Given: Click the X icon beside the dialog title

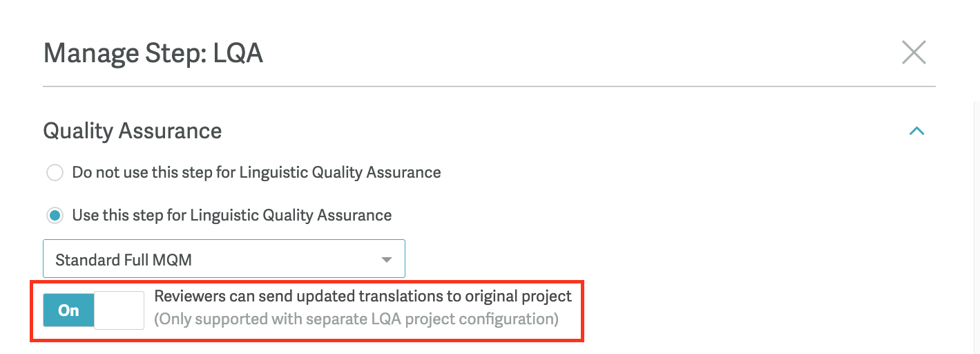Looking at the screenshot, I should point(914,53).
